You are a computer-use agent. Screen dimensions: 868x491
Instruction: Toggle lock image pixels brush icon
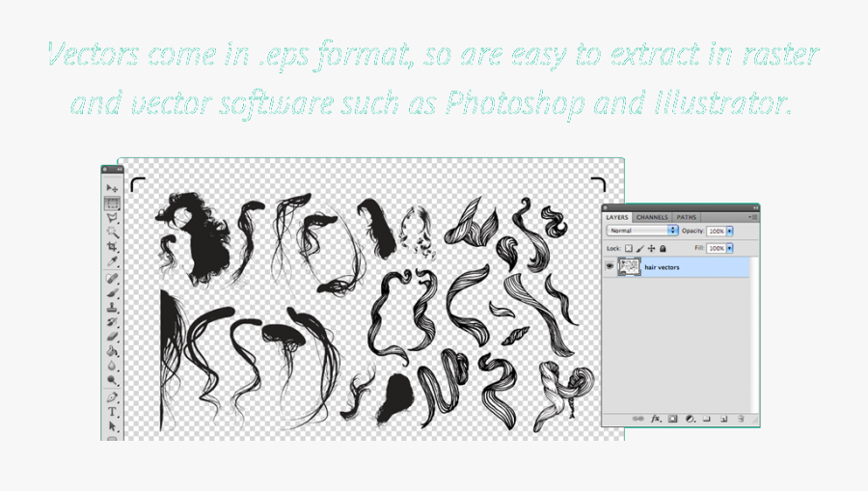click(640, 249)
